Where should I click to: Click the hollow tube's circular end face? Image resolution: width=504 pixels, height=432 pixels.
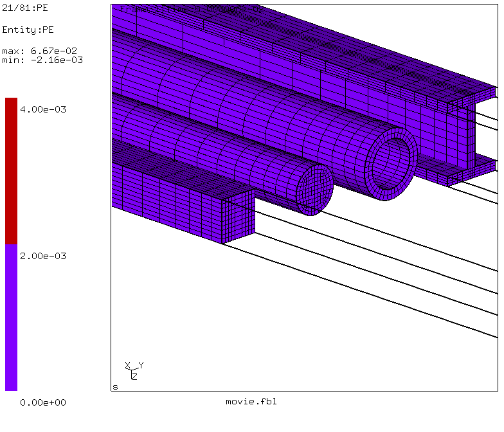click(391, 165)
